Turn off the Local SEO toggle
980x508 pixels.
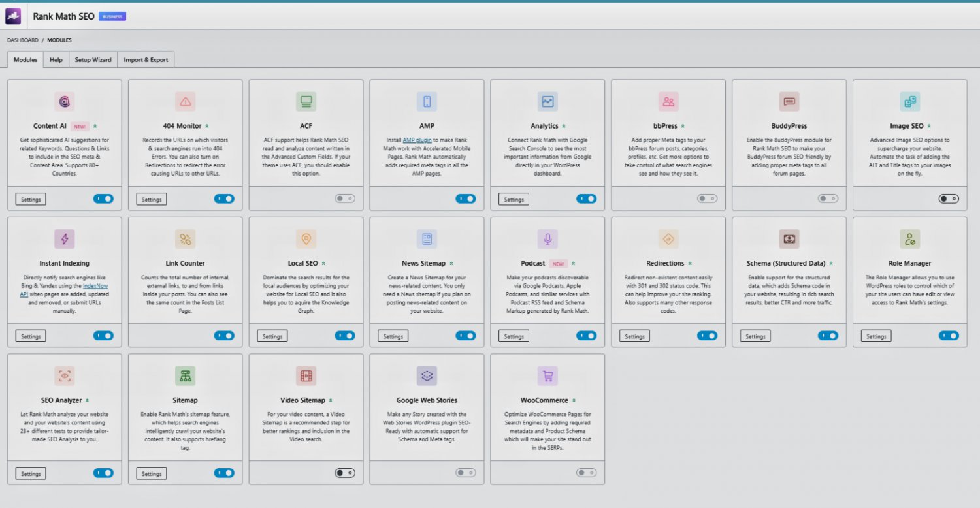click(x=345, y=336)
